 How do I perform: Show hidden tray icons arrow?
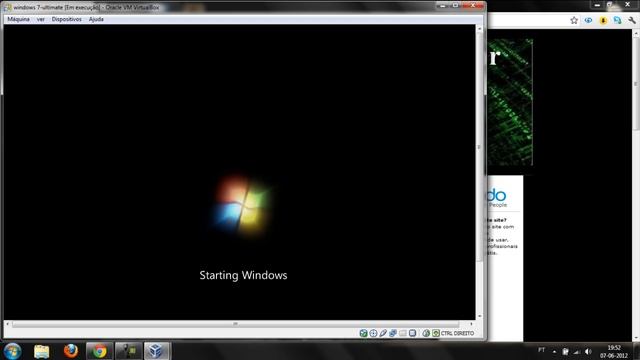554,351
